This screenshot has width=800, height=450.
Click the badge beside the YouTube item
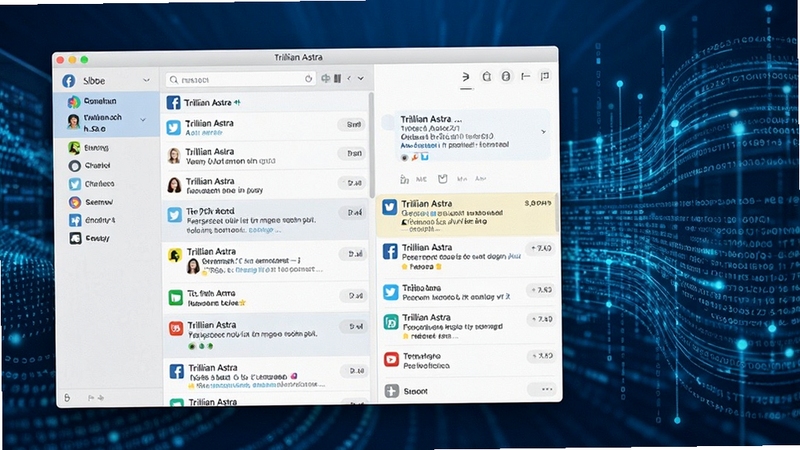click(x=542, y=356)
